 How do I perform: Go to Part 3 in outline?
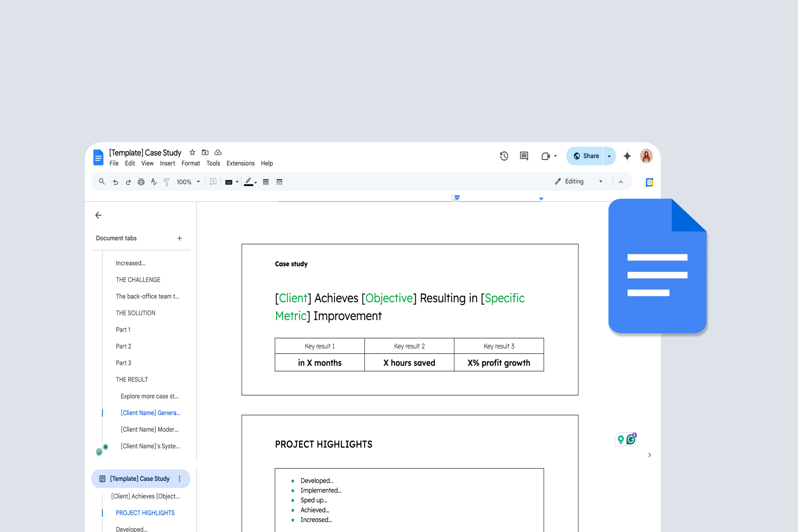[123, 363]
